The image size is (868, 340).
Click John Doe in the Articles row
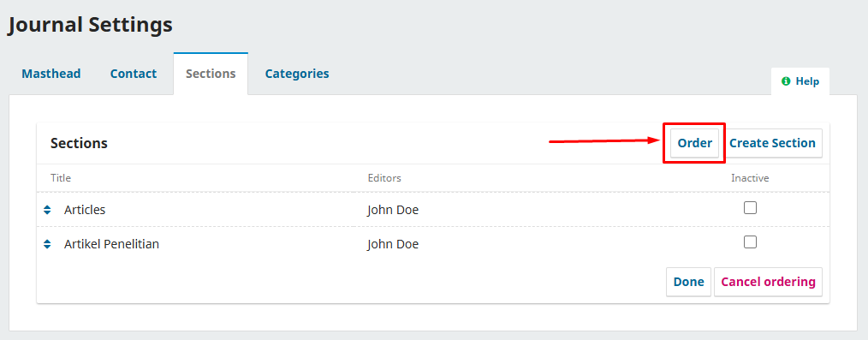click(x=393, y=211)
